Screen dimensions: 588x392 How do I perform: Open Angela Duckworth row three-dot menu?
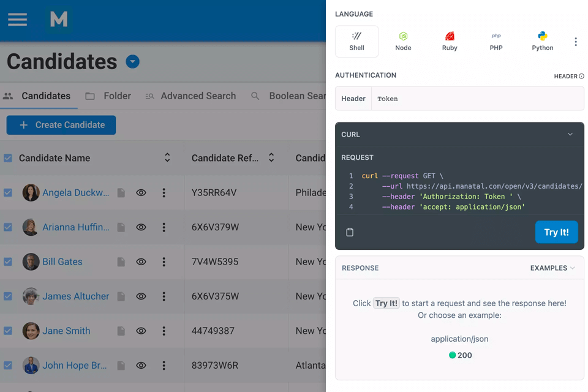coord(164,192)
